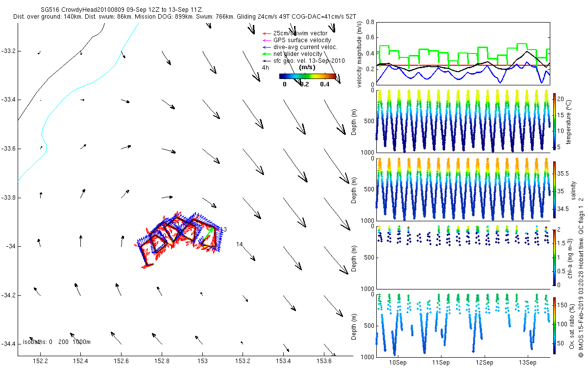Screen dimensions: 588x368
Task: Click the temperature (°C) colorbar
Action: (554, 121)
